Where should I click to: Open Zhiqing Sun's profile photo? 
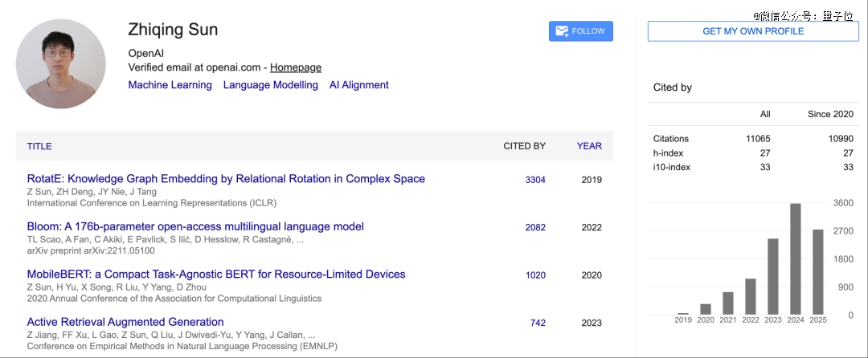point(61,63)
